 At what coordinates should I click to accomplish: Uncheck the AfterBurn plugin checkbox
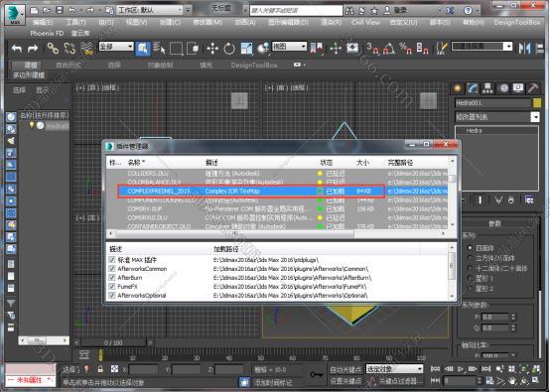click(112, 277)
